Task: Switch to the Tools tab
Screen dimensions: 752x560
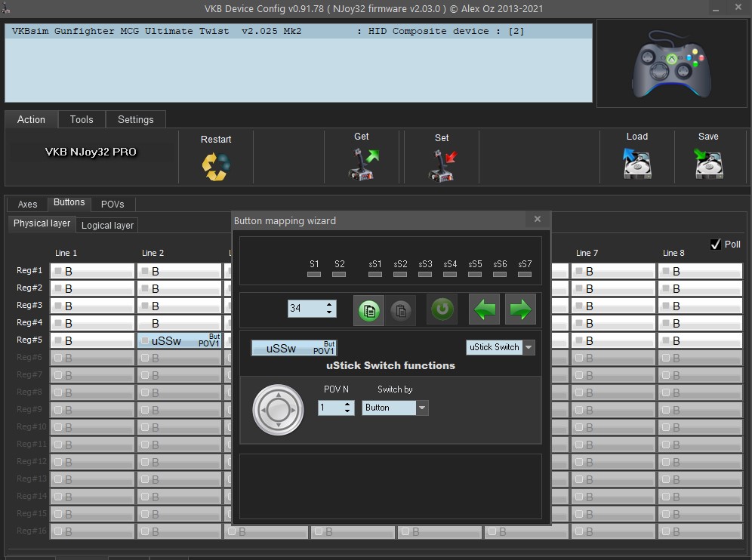Action: [82, 119]
